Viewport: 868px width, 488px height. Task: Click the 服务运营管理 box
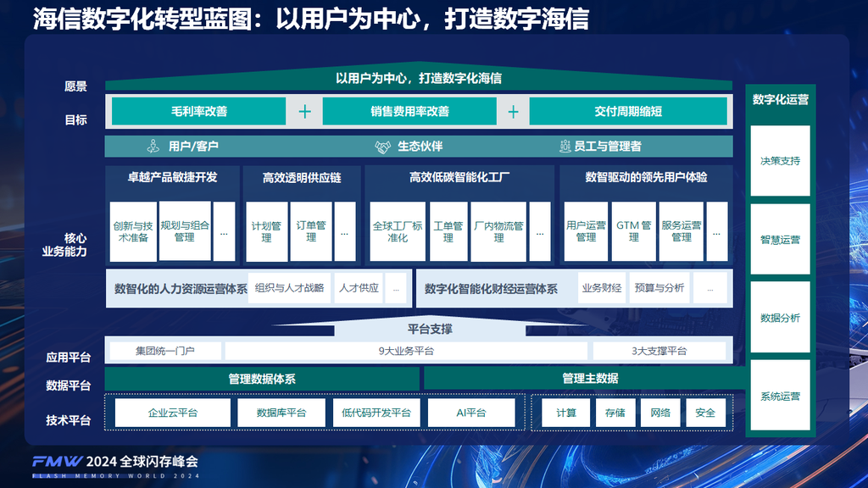click(681, 231)
